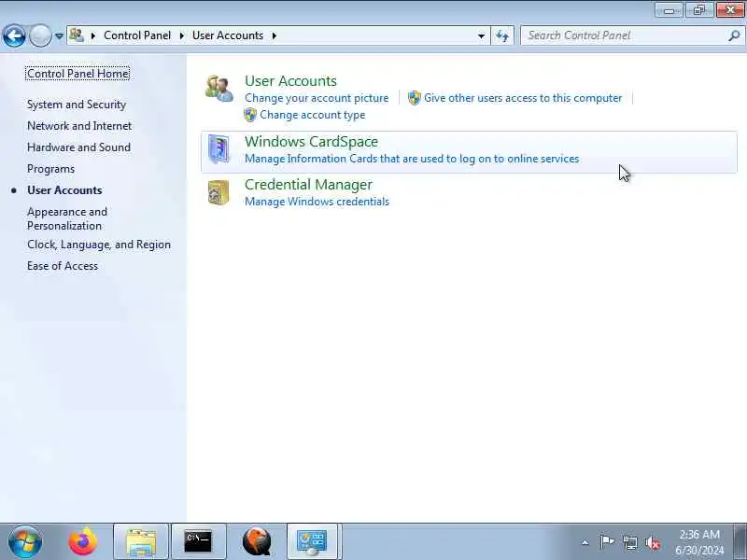Image resolution: width=747 pixels, height=560 pixels.
Task: Open the Windows Start menu
Action: coord(25,541)
